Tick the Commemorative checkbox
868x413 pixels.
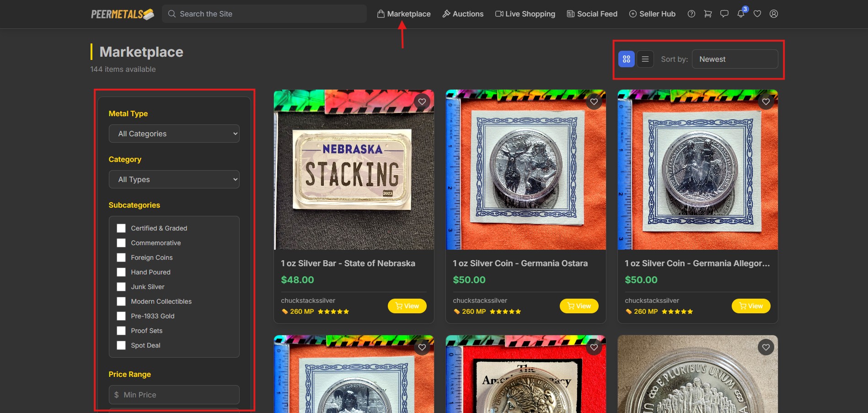121,243
